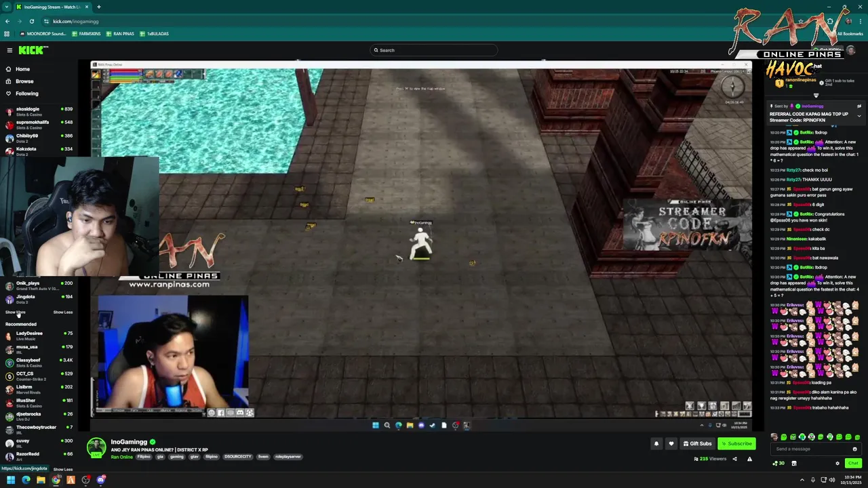
Task: Collapse Recommended list via bottom Show Less
Action: point(63,469)
